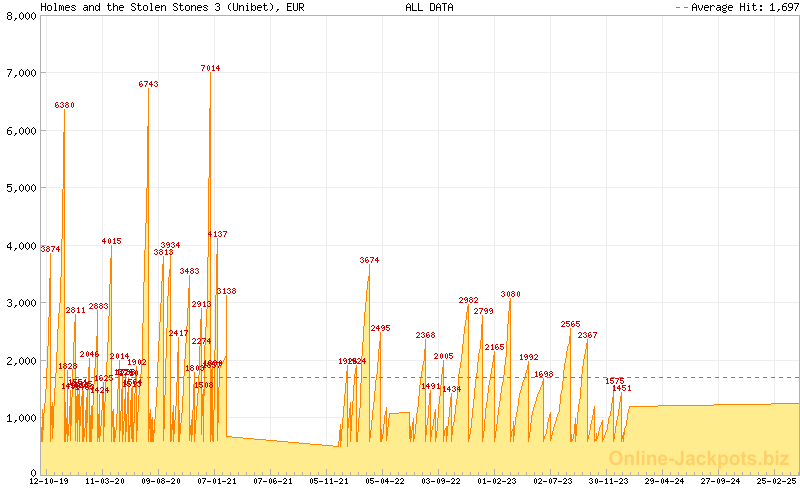Click the peak value 1575
This screenshot has height=490, width=800.
tap(615, 381)
